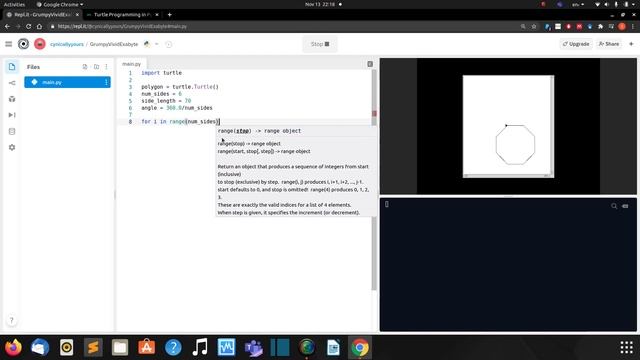Open the Activities overview
Image resolution: width=640 pixels, height=360 pixels.
tap(14, 4)
